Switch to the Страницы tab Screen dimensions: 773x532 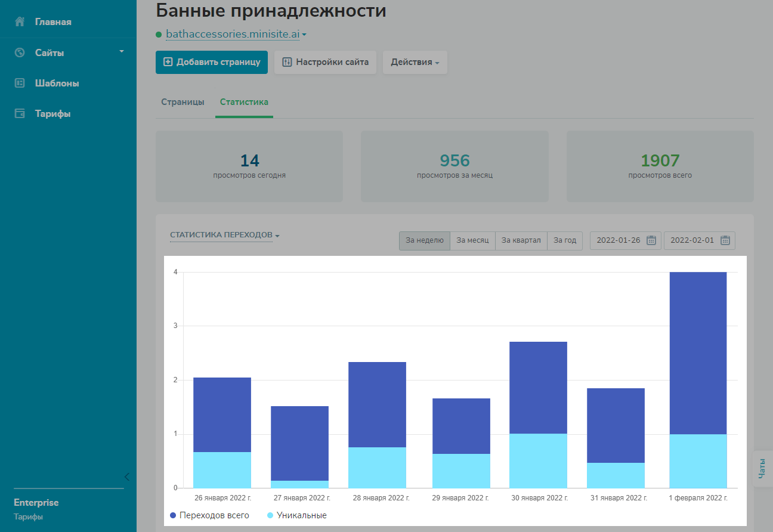[x=183, y=102]
